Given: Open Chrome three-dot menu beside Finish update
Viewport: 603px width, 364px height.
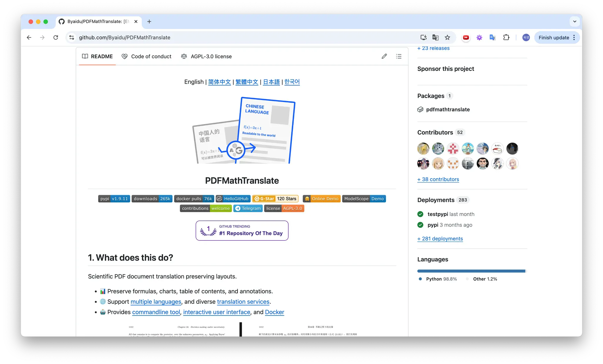Looking at the screenshot, I should pyautogui.click(x=574, y=37).
